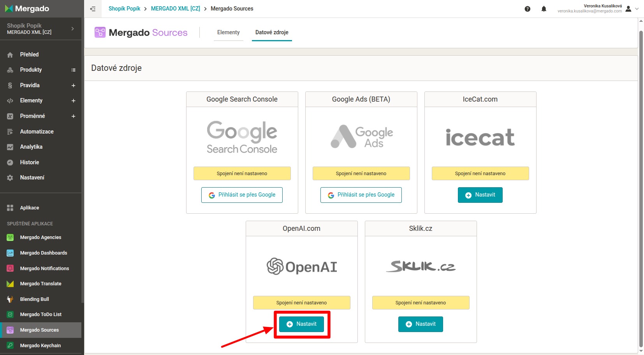
Task: Switch to the Elementy tab
Action: coord(229,32)
